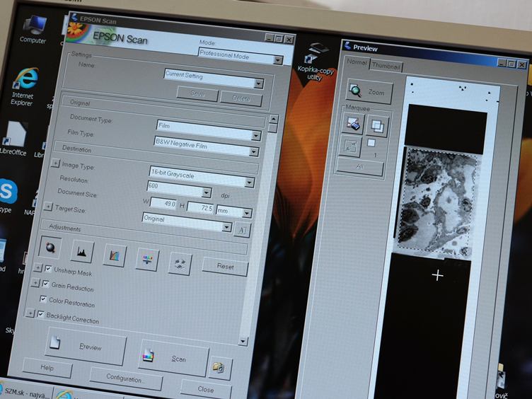Screen dimensions: 532x399
Task: Open the Auto Exposure adjustment tool
Action: click(50, 248)
